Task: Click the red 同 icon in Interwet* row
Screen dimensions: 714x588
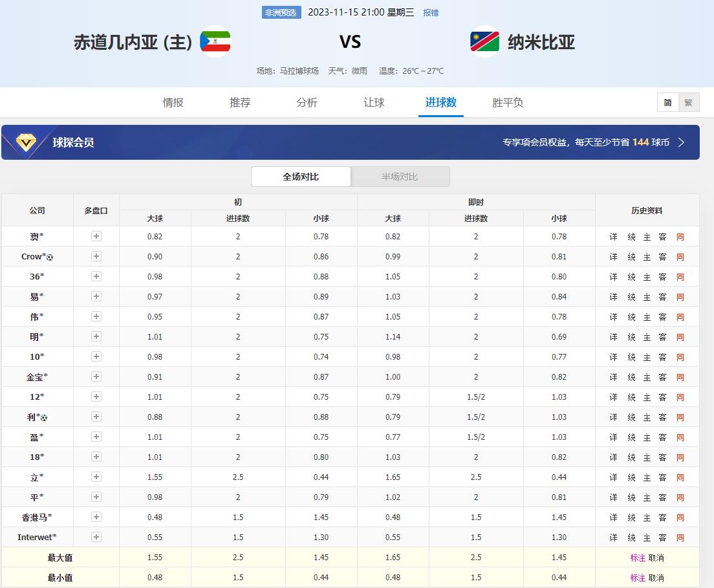Action: (680, 538)
